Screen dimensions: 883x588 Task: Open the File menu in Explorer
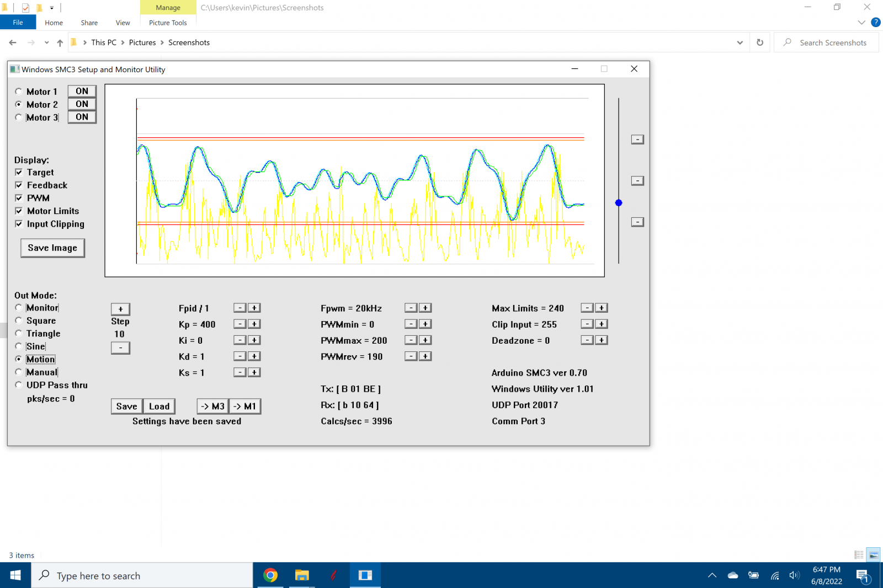click(18, 23)
